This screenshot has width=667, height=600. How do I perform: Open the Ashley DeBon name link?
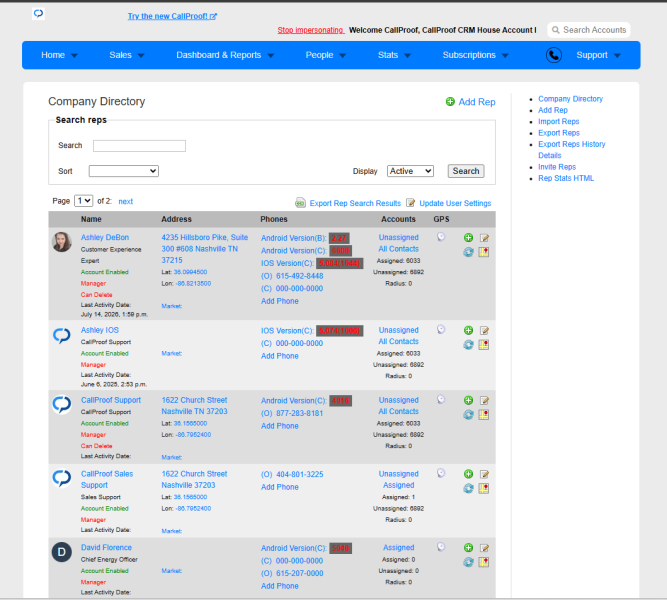tap(105, 237)
